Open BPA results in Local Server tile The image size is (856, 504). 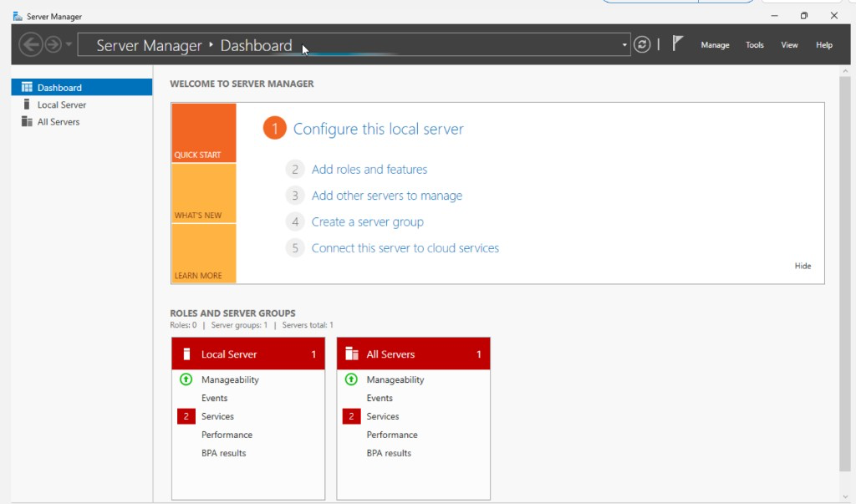click(223, 453)
